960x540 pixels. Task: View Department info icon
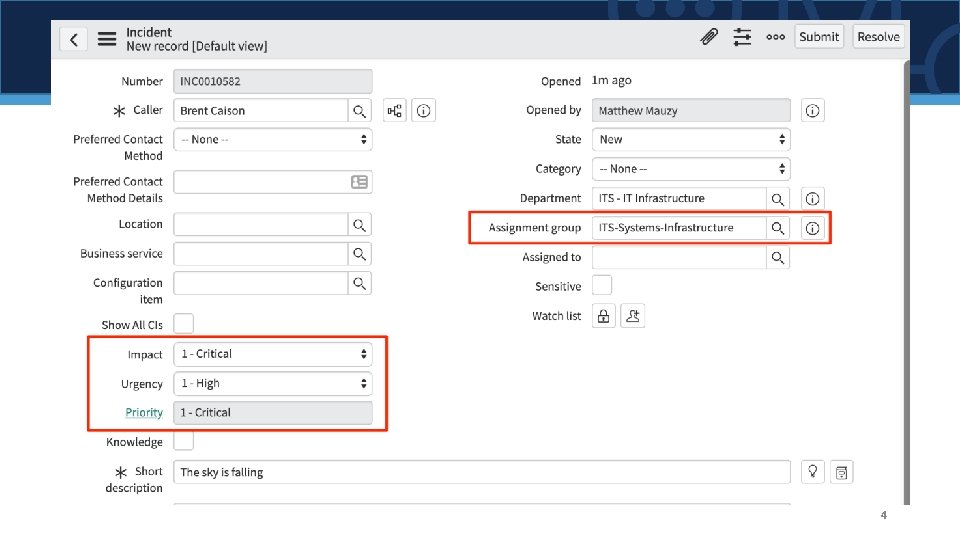pos(812,198)
